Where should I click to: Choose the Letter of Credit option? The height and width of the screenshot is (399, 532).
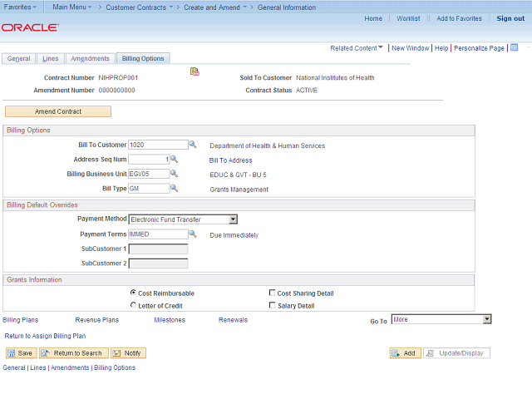coord(133,306)
